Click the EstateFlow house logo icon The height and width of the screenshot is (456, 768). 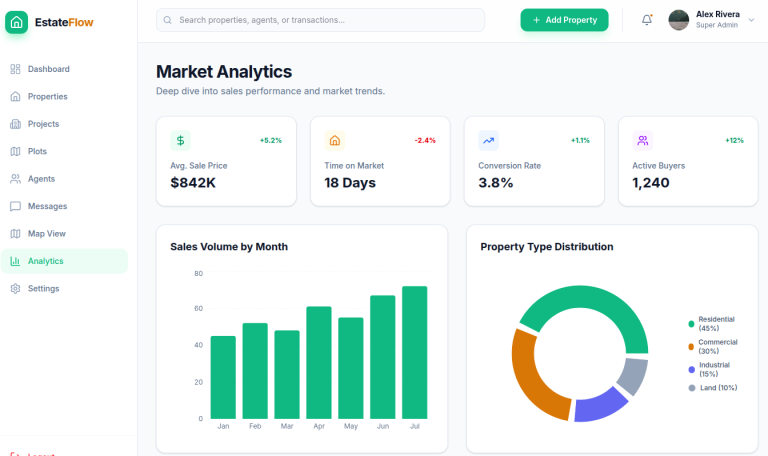point(17,21)
